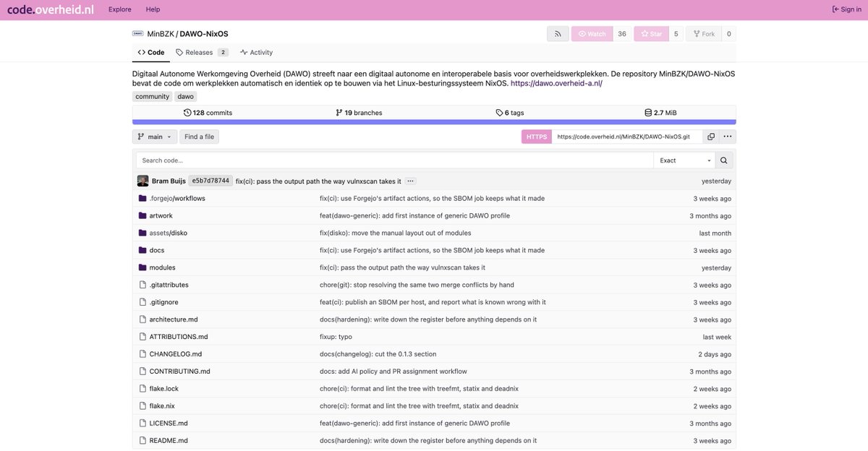
Task: Go to code.overheid.nl home logo
Action: [x=50, y=9]
